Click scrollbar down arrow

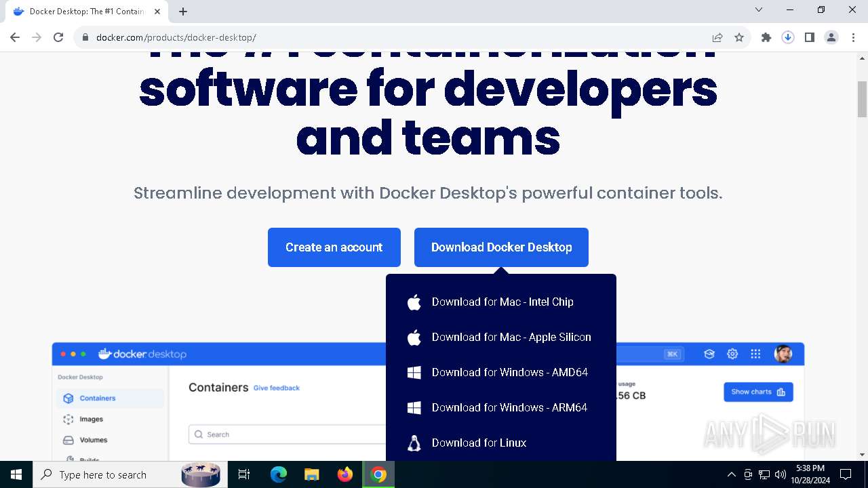coord(863,455)
